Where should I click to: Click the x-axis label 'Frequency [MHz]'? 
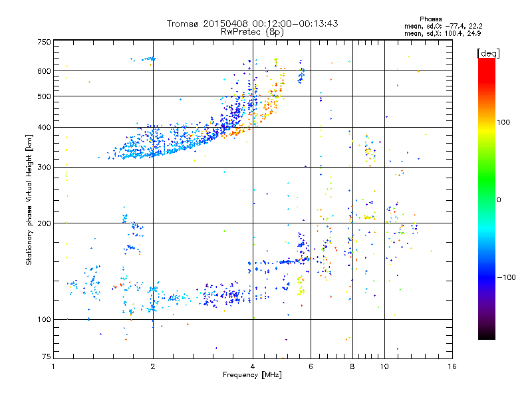tap(252, 375)
